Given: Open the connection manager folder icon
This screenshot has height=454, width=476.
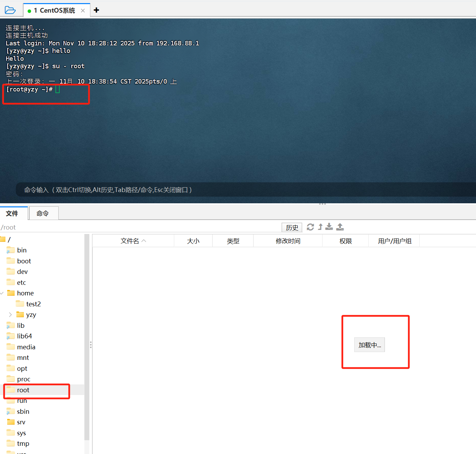Looking at the screenshot, I should pyautogui.click(x=10, y=10).
